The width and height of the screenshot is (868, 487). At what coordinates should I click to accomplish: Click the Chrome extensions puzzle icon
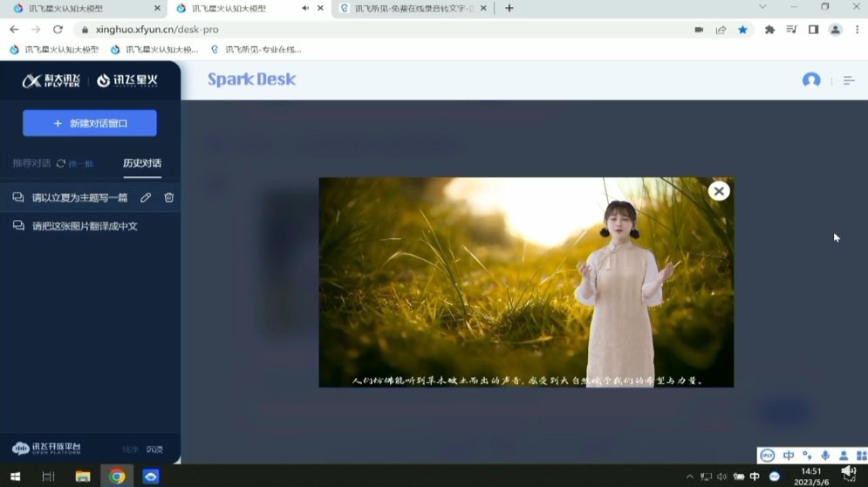point(769,30)
